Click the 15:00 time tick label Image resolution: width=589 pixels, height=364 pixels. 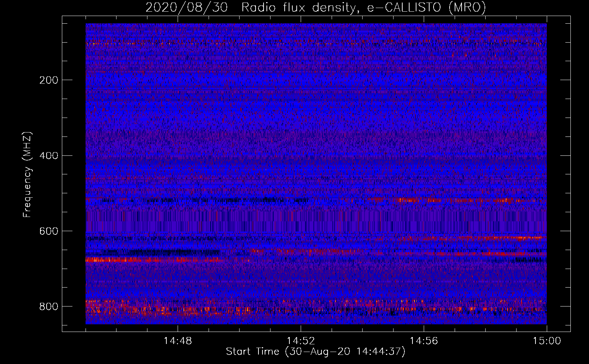coord(547,341)
